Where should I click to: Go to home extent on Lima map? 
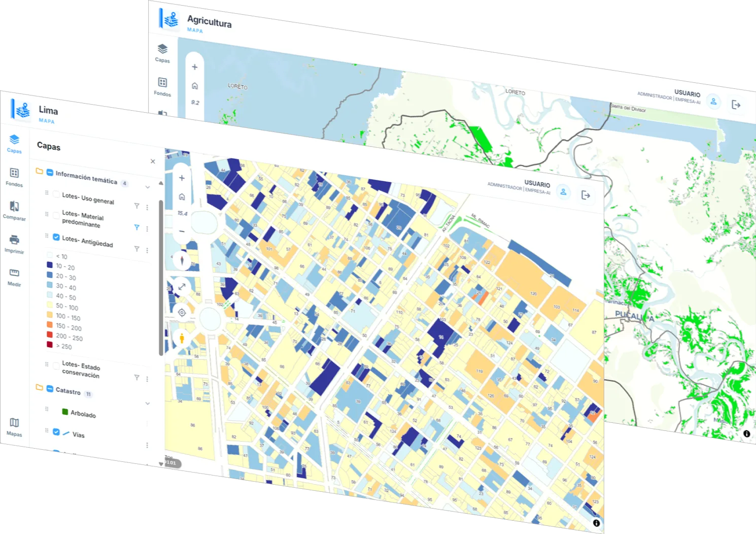point(182,196)
